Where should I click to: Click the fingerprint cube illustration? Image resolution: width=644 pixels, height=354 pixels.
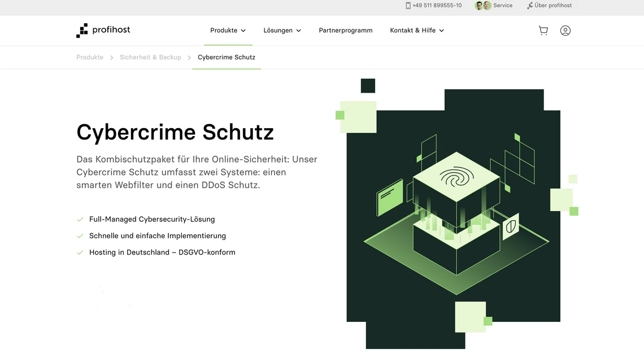456,180
